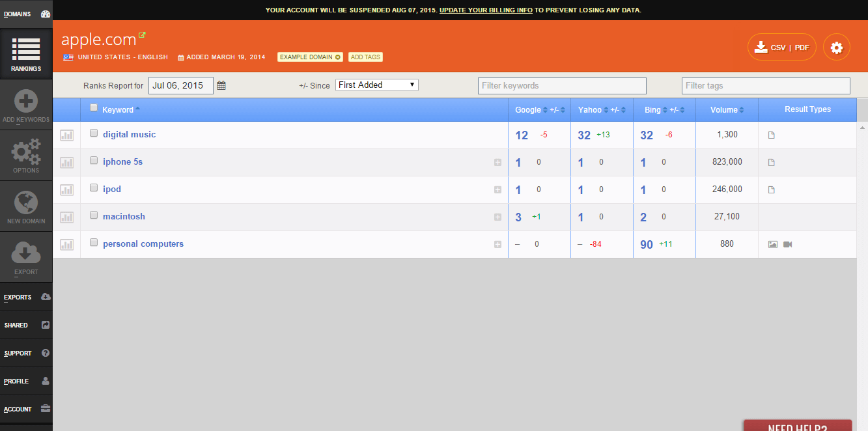Click external link icon next to apple.com
Image resolution: width=868 pixels, height=431 pixels.
[x=143, y=35]
